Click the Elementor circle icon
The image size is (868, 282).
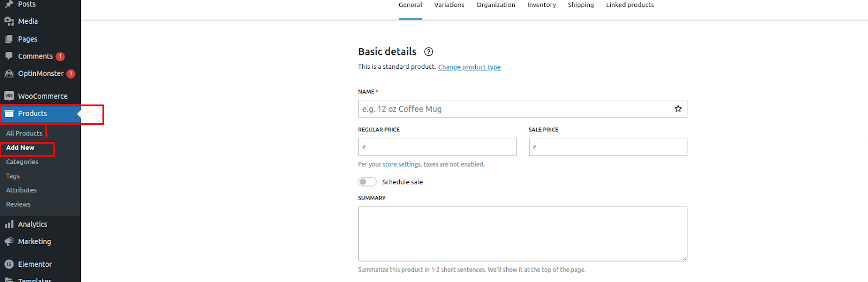[9, 264]
